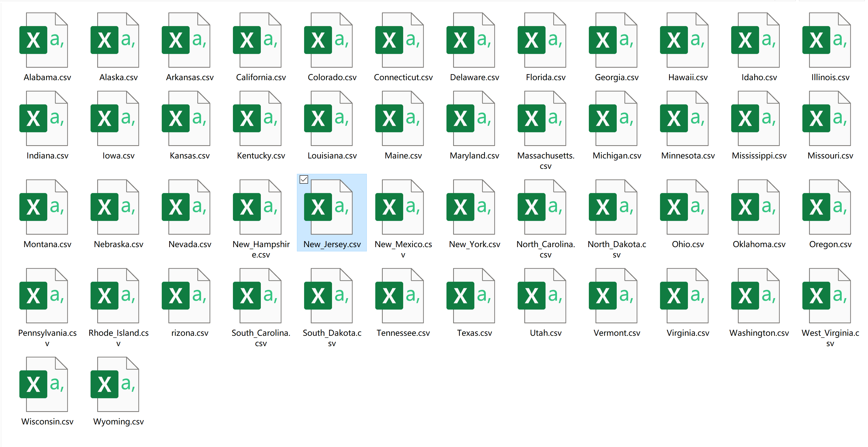Viewport: 868px width, 447px height.
Task: Select the Kentucky.csv file icon
Action: 257,118
